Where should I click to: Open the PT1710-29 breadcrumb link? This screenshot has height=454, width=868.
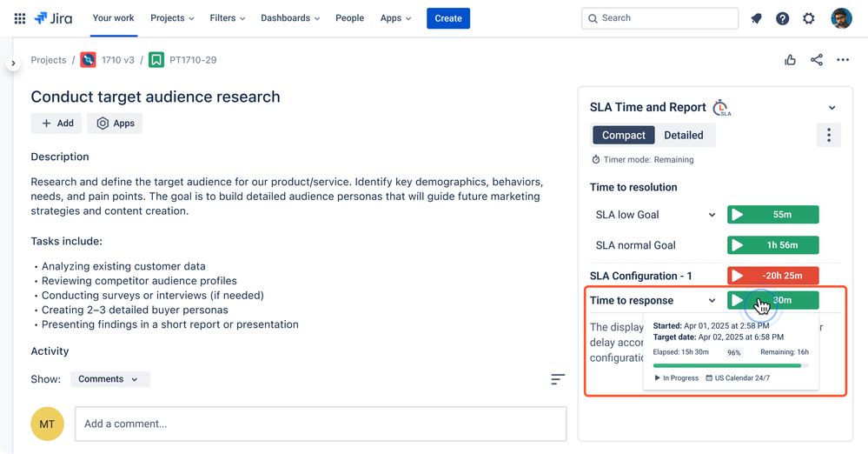coord(193,60)
